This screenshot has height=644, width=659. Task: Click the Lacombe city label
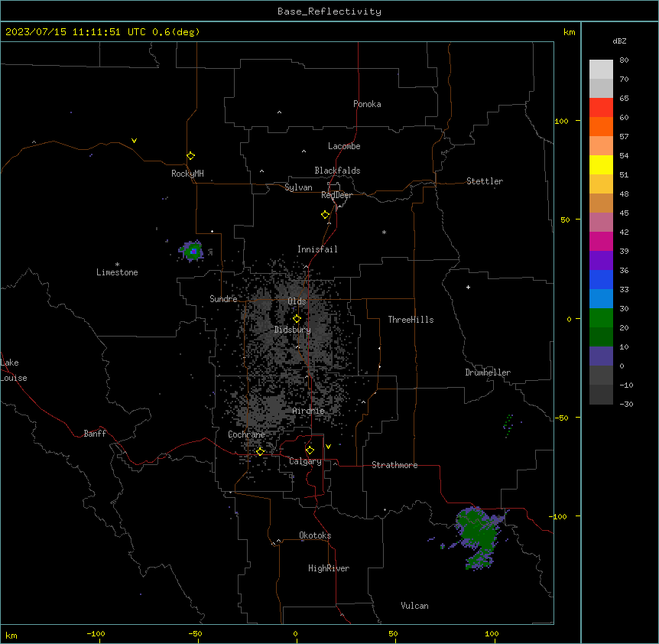344,146
